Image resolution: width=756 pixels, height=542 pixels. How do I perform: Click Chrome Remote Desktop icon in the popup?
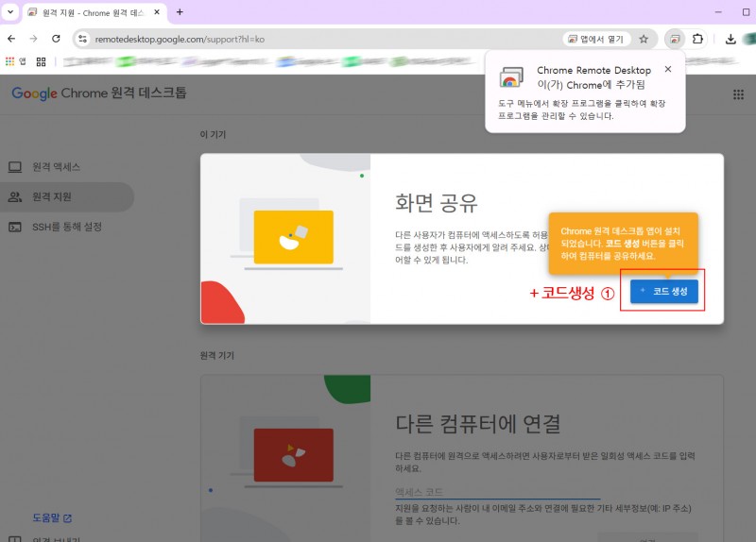pos(511,77)
